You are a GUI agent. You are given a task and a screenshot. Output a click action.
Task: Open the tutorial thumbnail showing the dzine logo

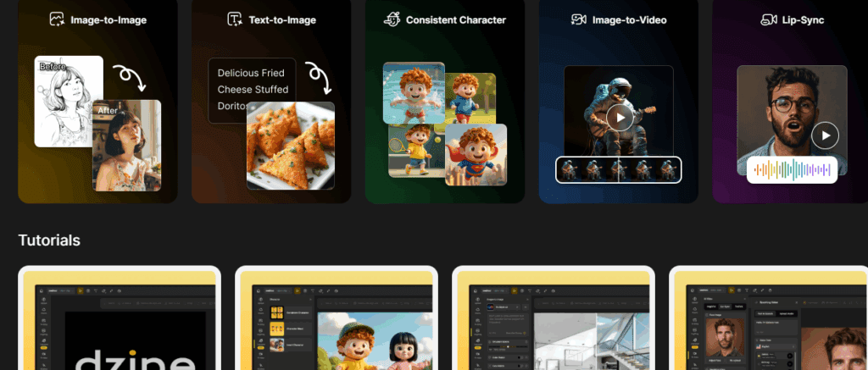[x=120, y=322]
